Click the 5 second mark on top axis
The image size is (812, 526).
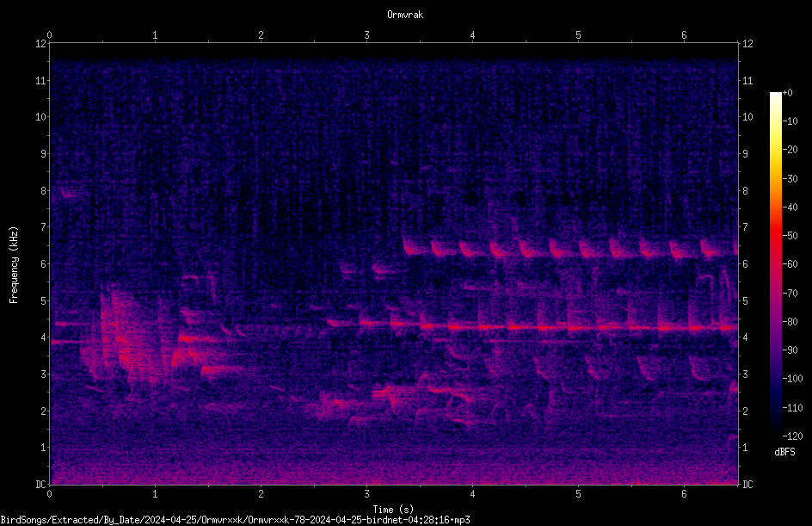(x=578, y=35)
